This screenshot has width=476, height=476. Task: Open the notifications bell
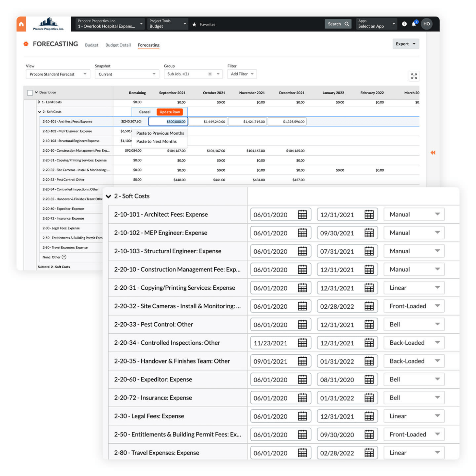point(414,24)
